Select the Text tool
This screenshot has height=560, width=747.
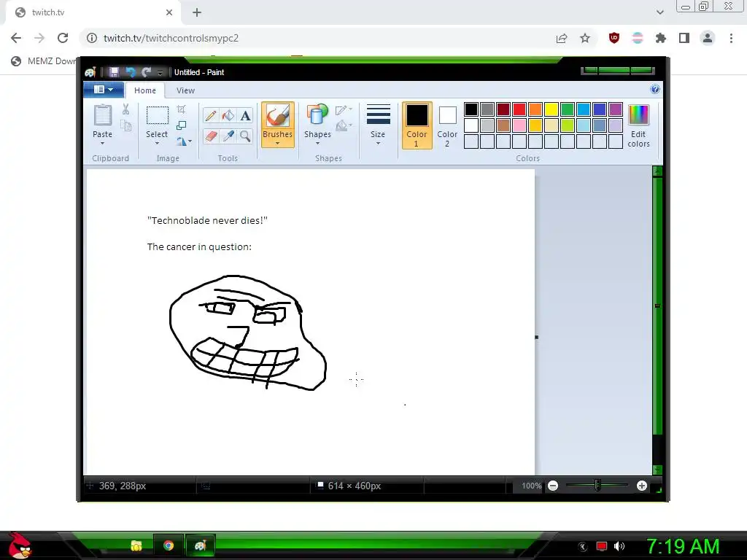point(245,116)
